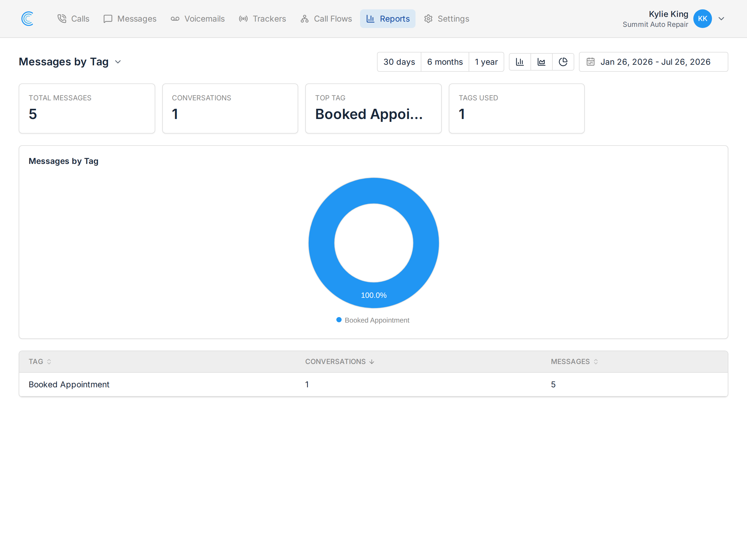Open the date range picker field

[653, 62]
